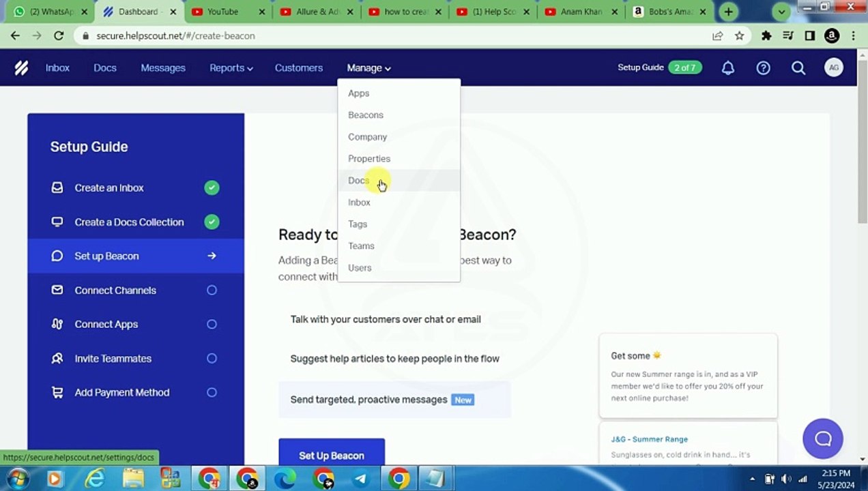Viewport: 868px width, 491px height.
Task: Open Internet Explorer from the taskbar
Action: (94, 478)
